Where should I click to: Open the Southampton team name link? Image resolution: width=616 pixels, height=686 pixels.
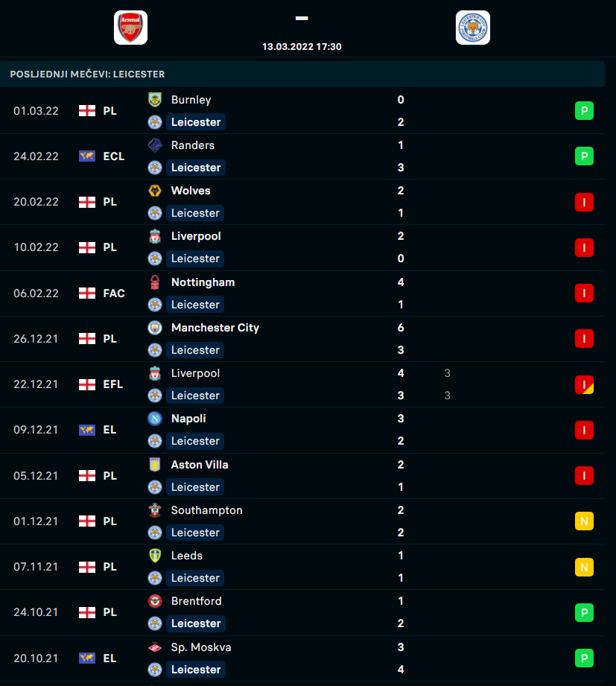(206, 510)
